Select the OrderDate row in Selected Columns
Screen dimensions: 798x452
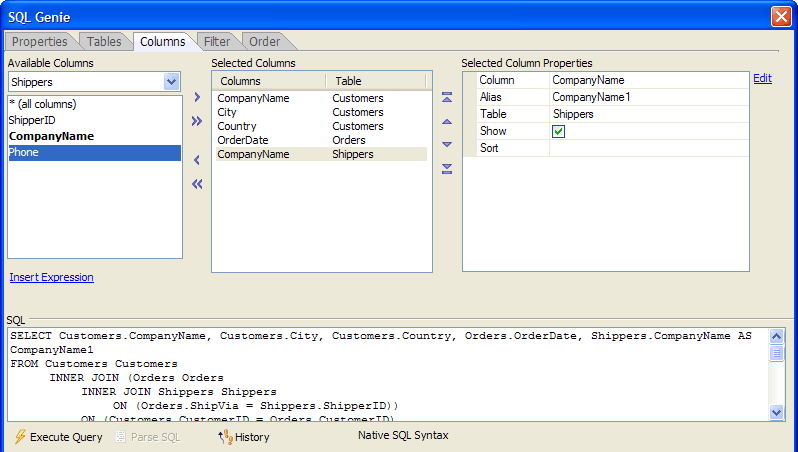pos(322,140)
